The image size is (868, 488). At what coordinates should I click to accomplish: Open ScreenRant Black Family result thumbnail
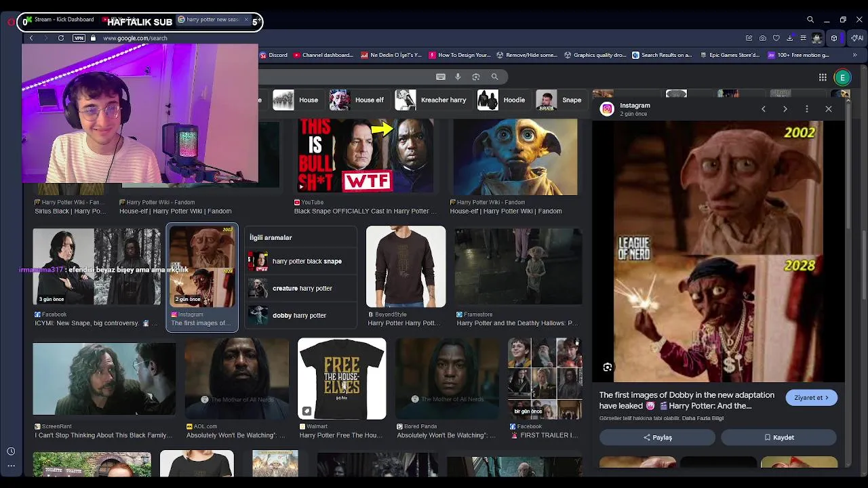tap(104, 379)
